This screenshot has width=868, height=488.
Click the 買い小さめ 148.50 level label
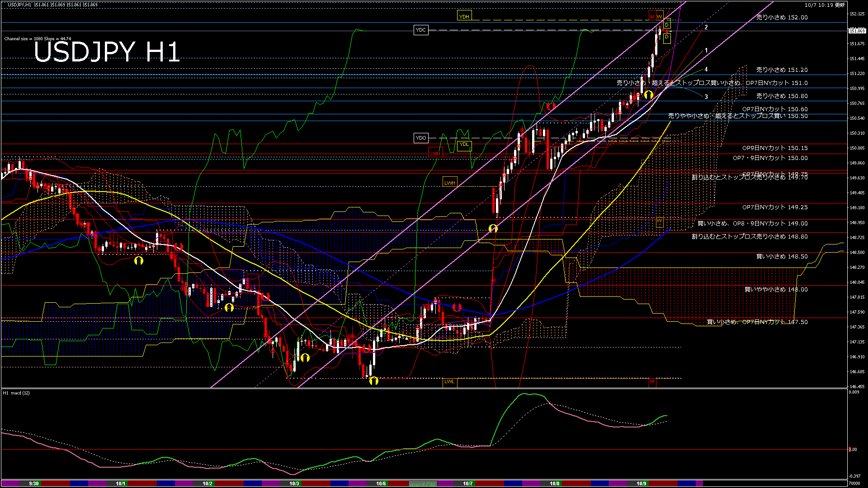click(x=782, y=256)
